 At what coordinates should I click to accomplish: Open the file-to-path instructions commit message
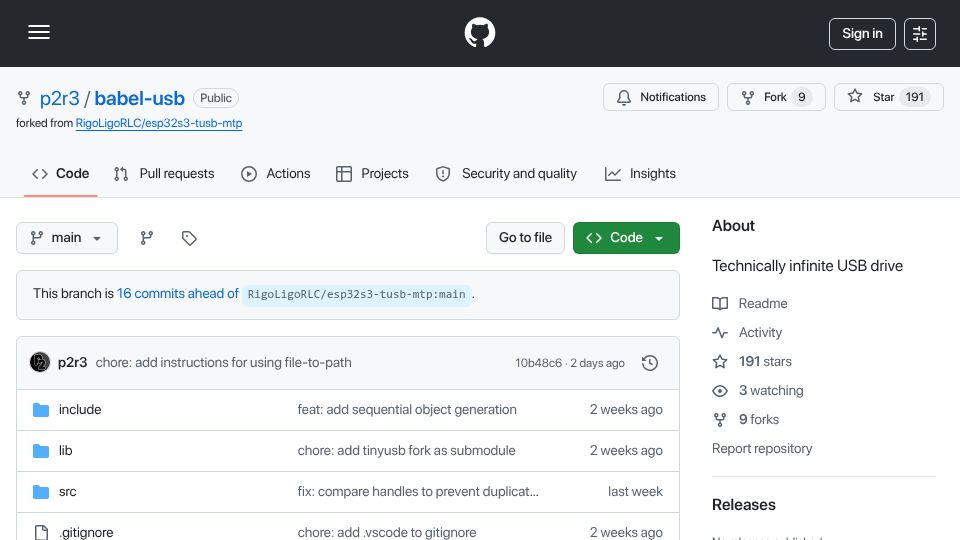[x=223, y=362]
